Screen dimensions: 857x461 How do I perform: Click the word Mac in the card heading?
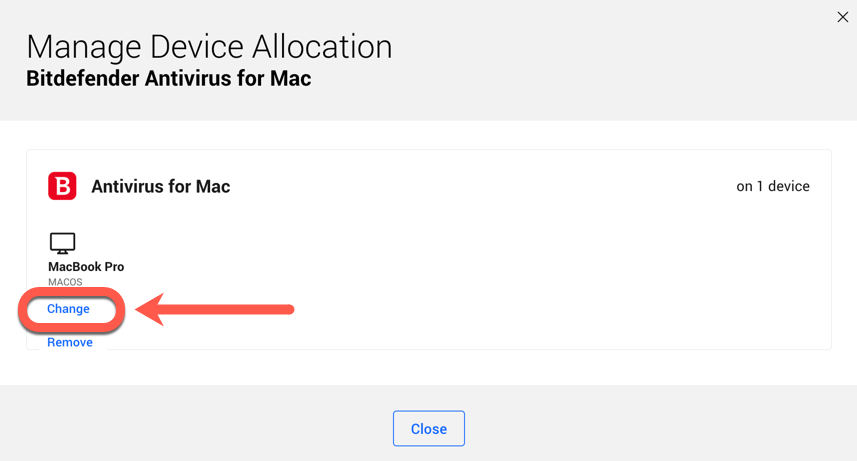(213, 186)
